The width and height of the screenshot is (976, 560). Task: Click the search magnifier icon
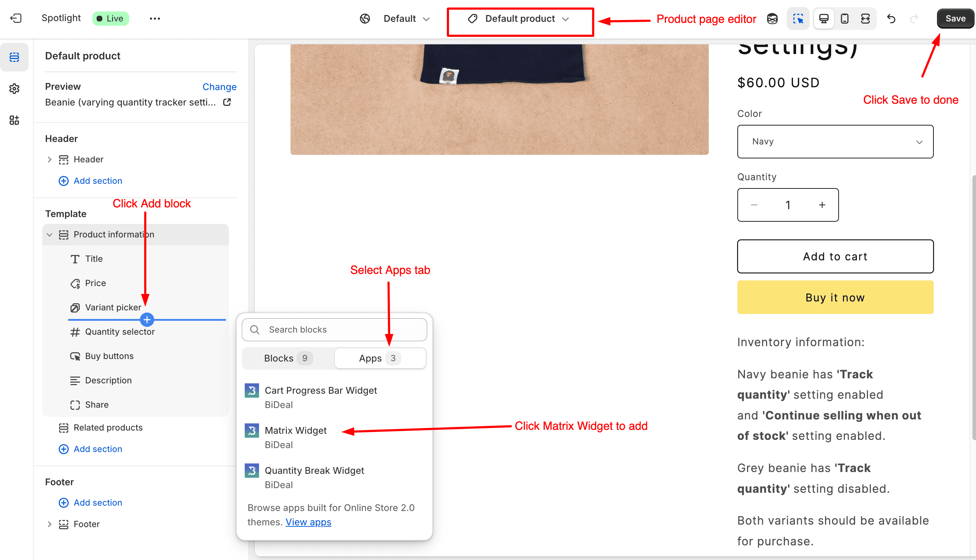tap(254, 330)
